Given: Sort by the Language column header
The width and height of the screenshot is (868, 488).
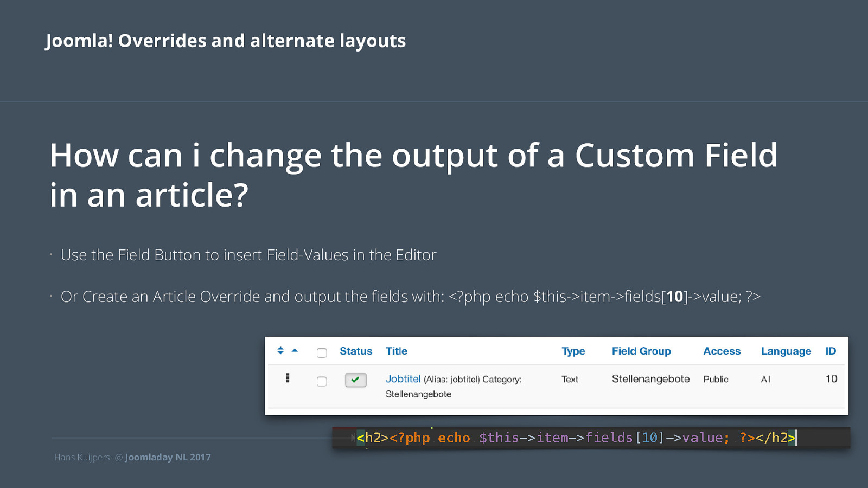Looking at the screenshot, I should pos(786,351).
